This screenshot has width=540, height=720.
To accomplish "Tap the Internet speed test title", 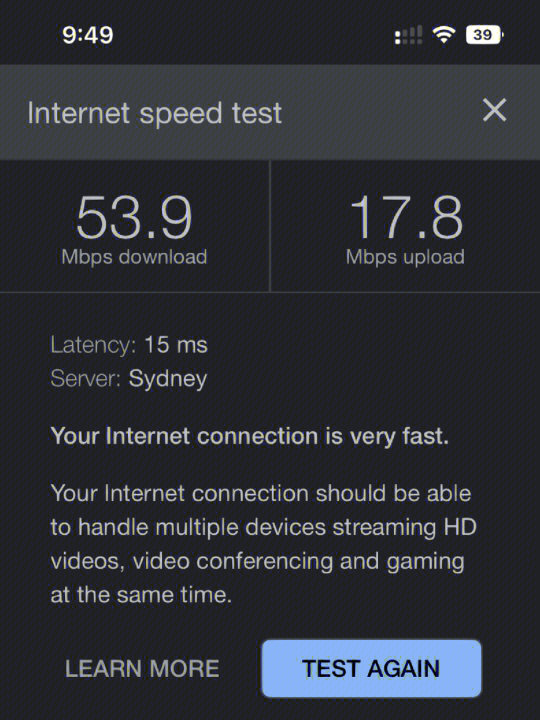I will pos(154,113).
